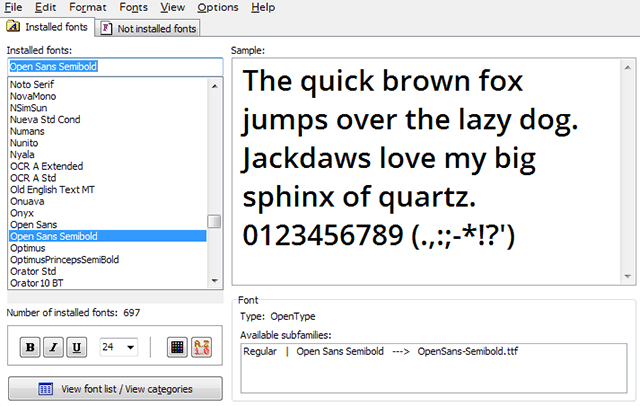Switch to Not installed fonts tab

click(148, 28)
